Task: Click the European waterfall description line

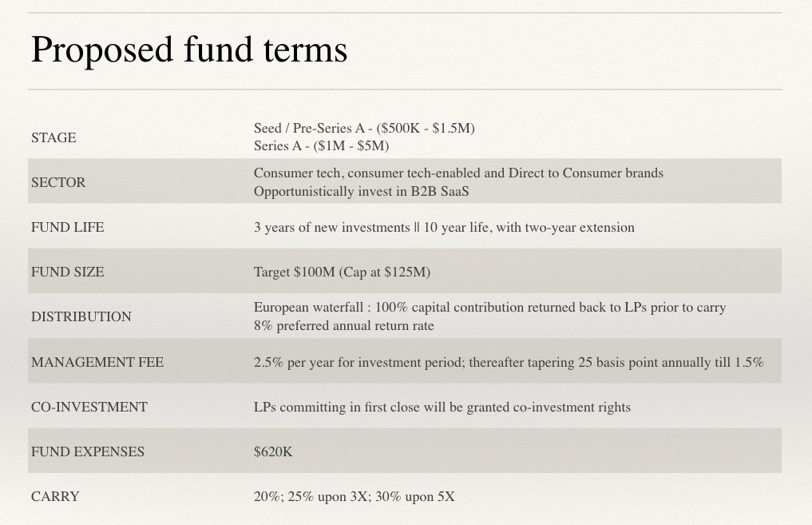Action: click(x=489, y=307)
